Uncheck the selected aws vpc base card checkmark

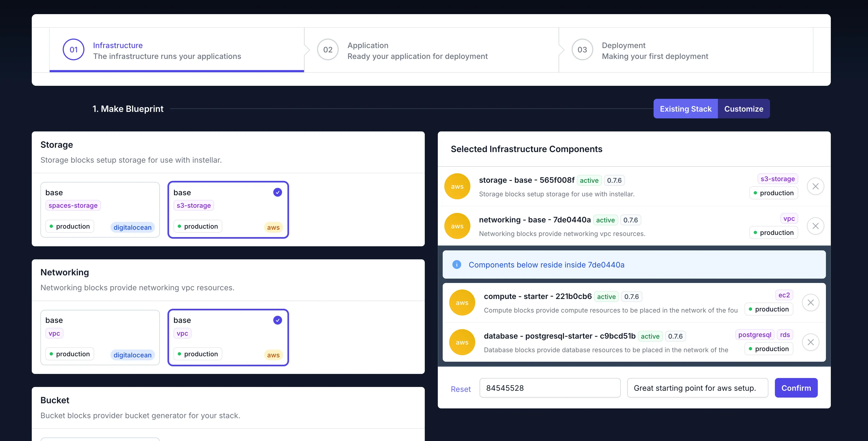(277, 320)
